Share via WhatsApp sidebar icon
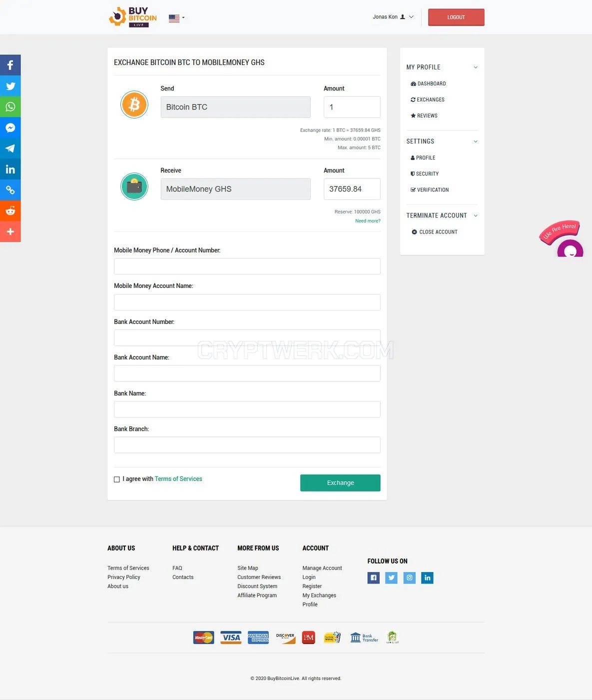Viewport: 592px width, 700px height. [10, 106]
